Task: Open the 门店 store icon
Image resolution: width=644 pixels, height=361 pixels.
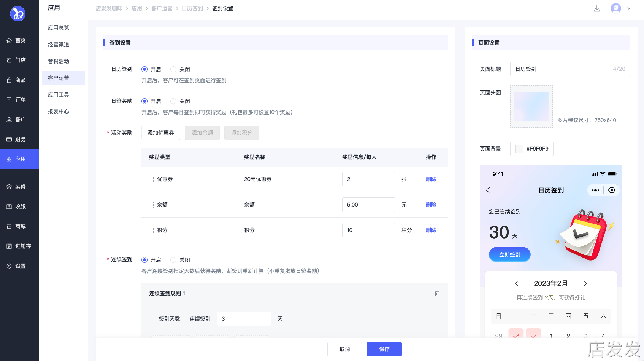Action: pos(9,60)
